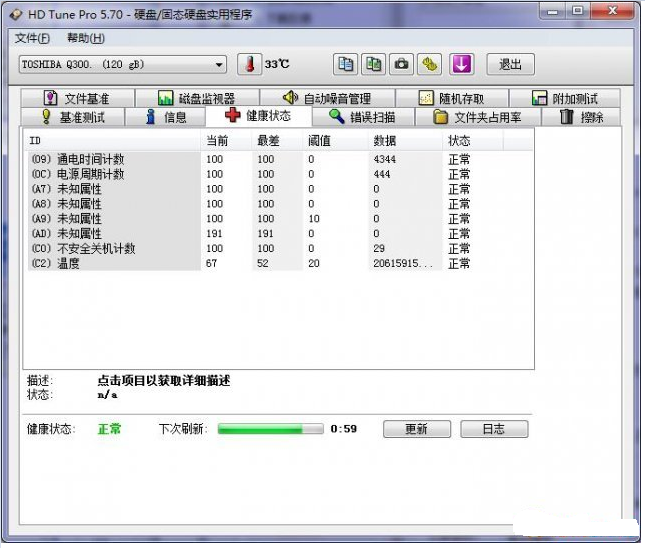The width and height of the screenshot is (645, 548).
Task: Click the copy info to clipboard icon
Action: pos(345,64)
